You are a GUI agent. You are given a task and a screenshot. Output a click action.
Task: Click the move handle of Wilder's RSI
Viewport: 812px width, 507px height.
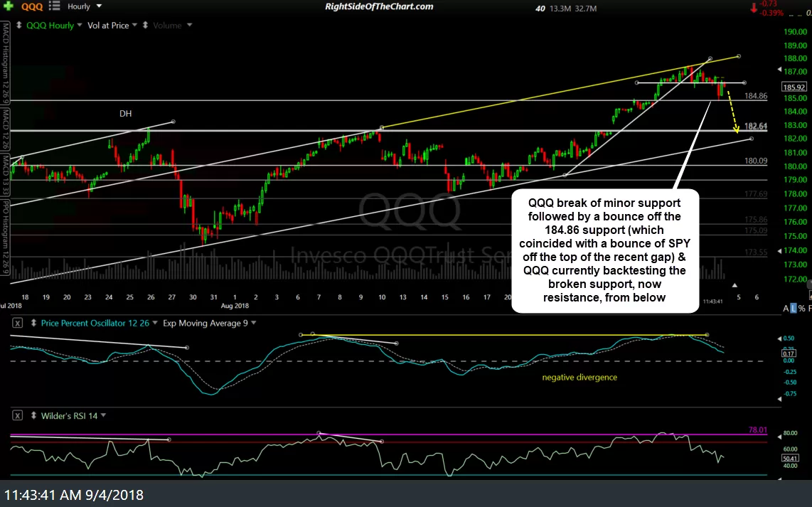(x=33, y=415)
